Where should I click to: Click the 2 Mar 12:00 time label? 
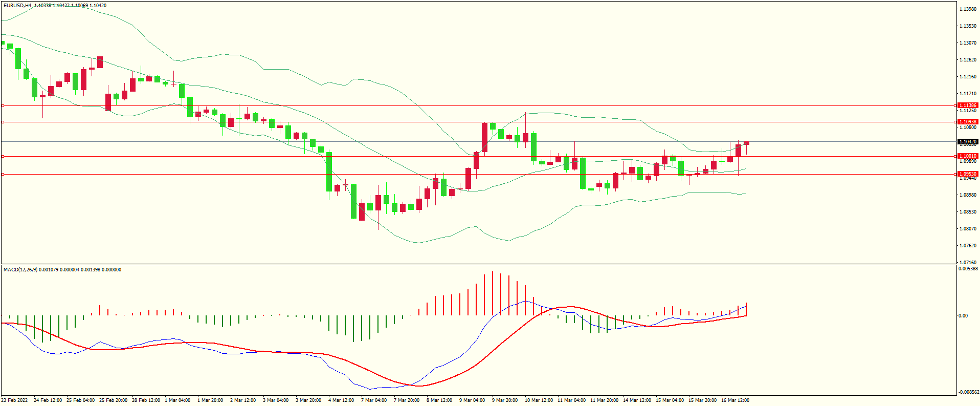[243, 400]
